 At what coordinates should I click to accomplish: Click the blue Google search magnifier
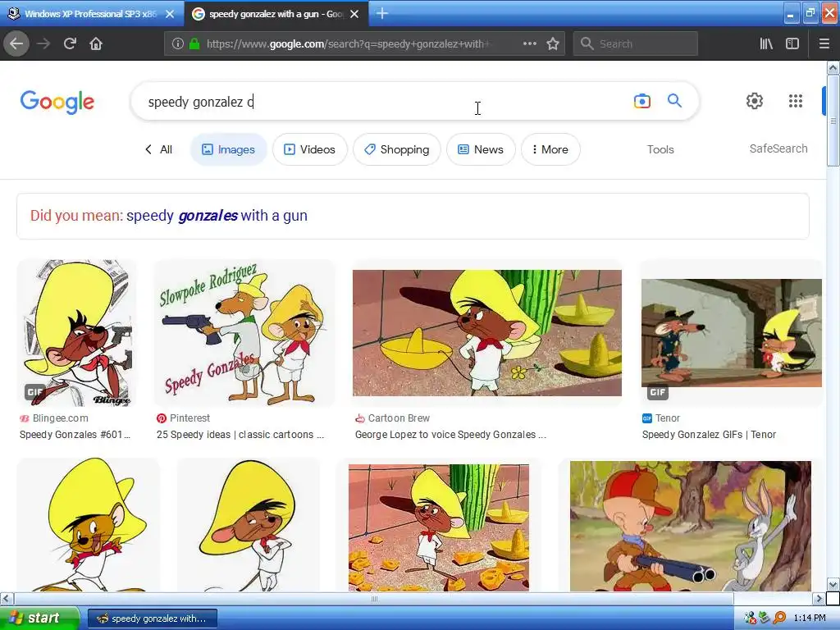(x=674, y=100)
